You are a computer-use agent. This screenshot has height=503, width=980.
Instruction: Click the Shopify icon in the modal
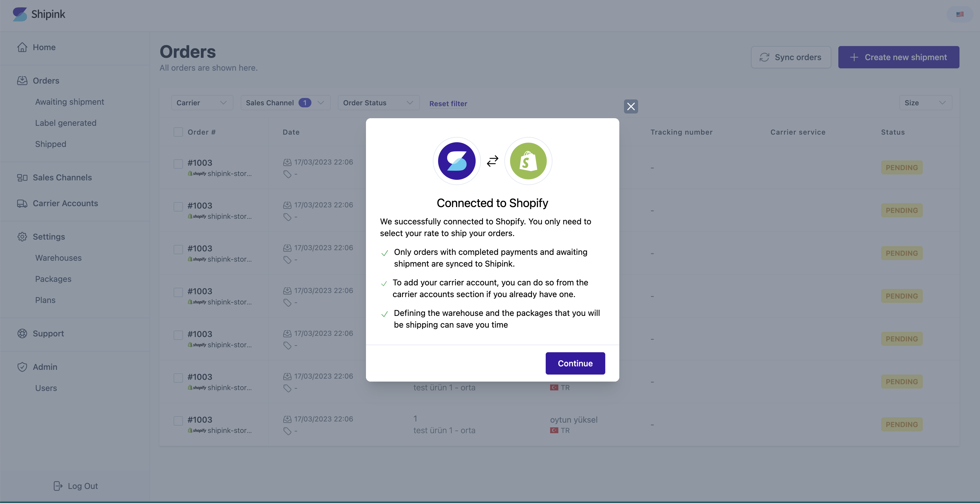coord(528,160)
